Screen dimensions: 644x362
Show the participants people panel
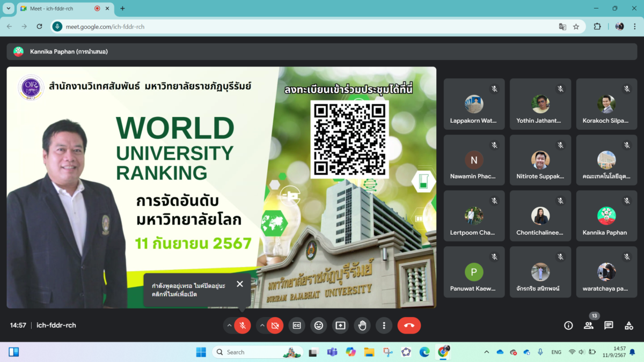pos(589,325)
